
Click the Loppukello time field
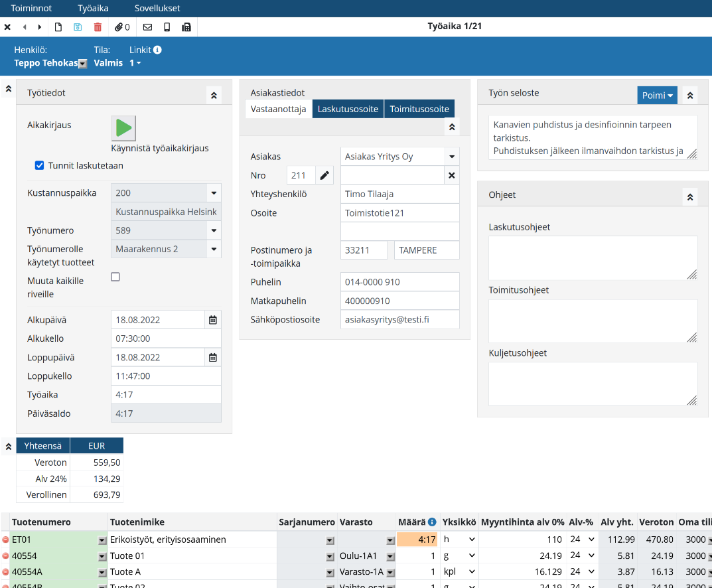pos(166,376)
